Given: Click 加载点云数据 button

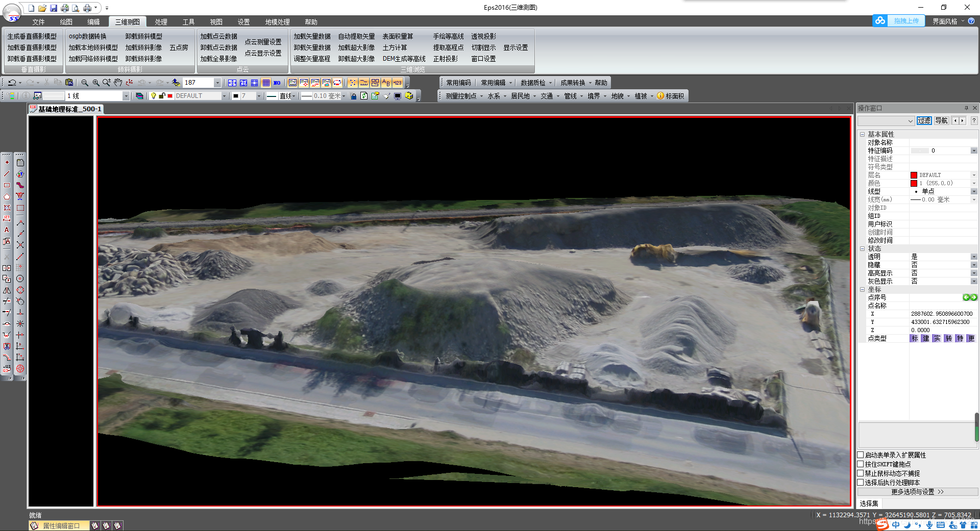Looking at the screenshot, I should (218, 36).
